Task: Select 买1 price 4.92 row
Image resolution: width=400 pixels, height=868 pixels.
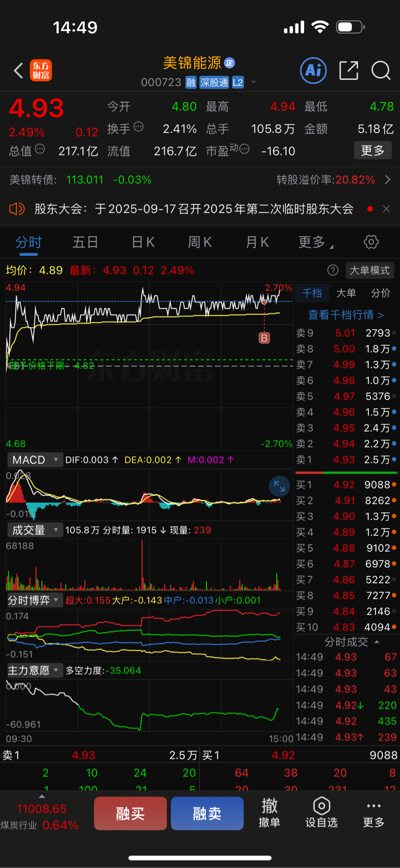Action: click(x=346, y=485)
